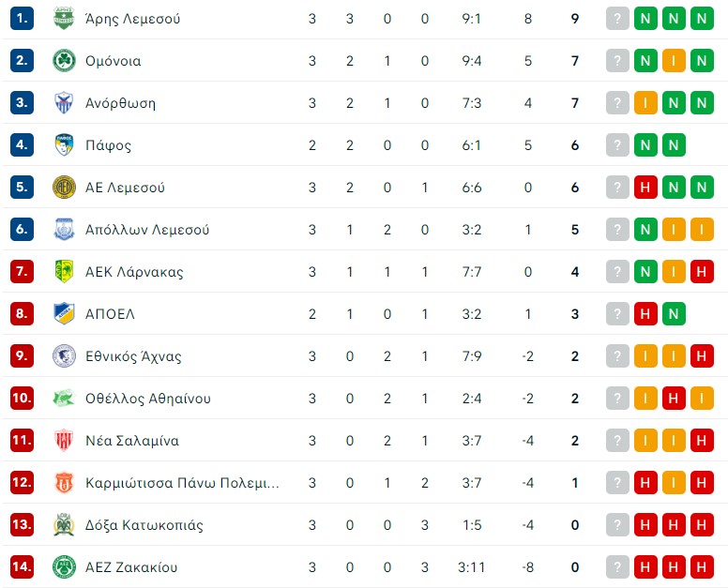Click the ΑΕ Λεμεσού yellow logo
This screenshot has height=588, width=728.
[63, 188]
